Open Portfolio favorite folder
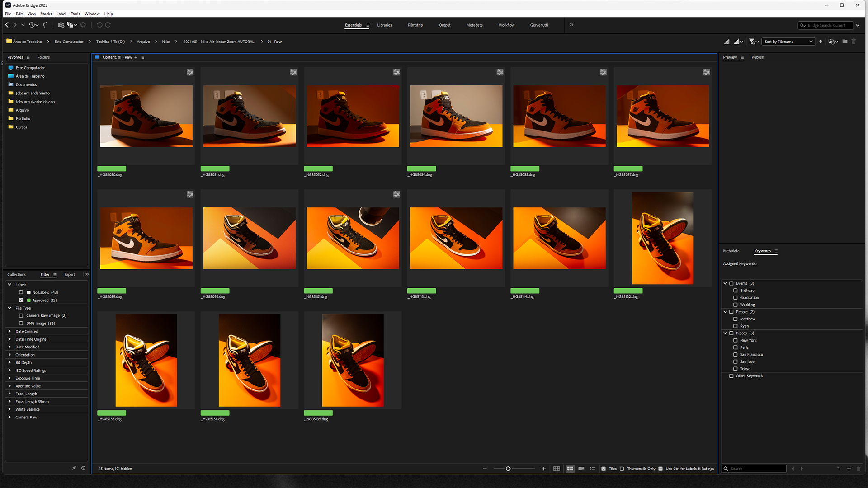Viewport: 868px width, 488px height. [x=23, y=118]
